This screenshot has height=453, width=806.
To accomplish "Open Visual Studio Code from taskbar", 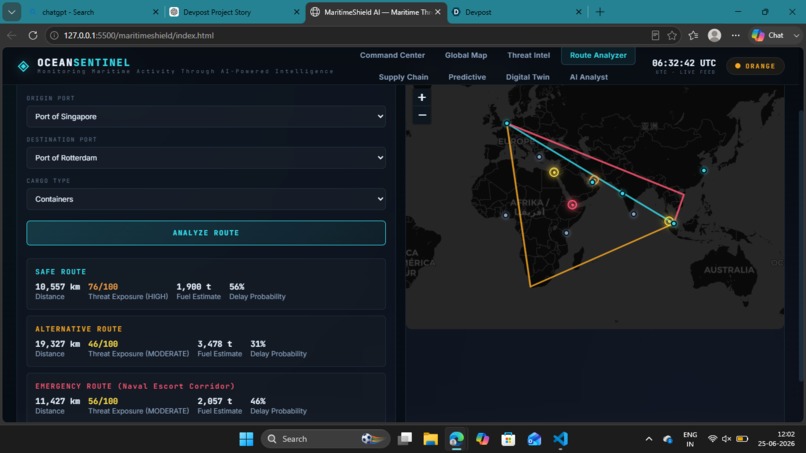I will (560, 439).
